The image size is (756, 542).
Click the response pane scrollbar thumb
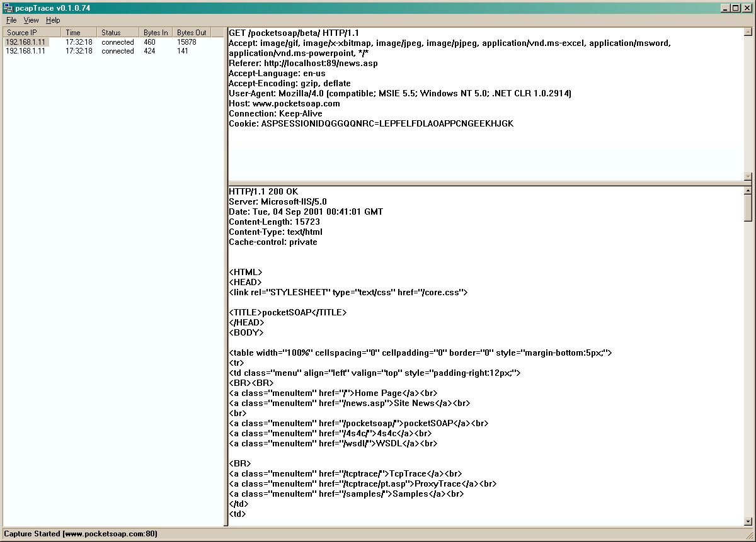pyautogui.click(x=748, y=208)
